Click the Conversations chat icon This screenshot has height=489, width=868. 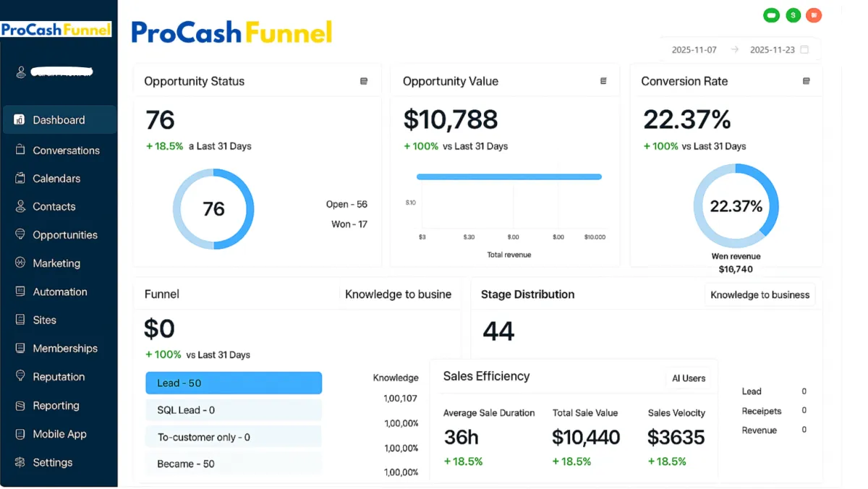coord(20,150)
